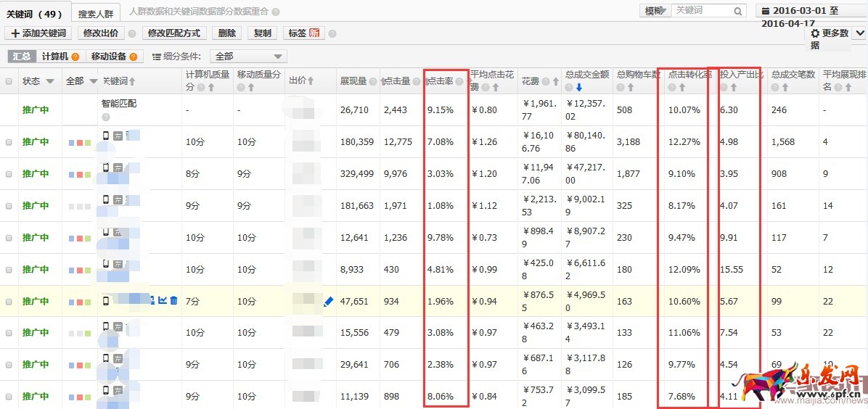Sort by 总成交金额 using the blue down arrow
This screenshot has width=868, height=409.
579,87
